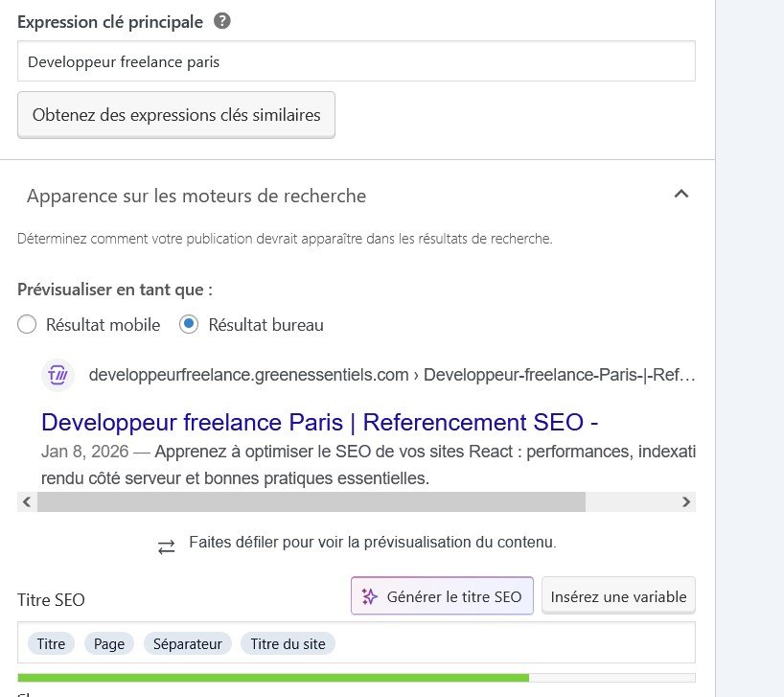Select the Résultat bureau radio button
Viewport: 784px width, 697px height.
187,324
